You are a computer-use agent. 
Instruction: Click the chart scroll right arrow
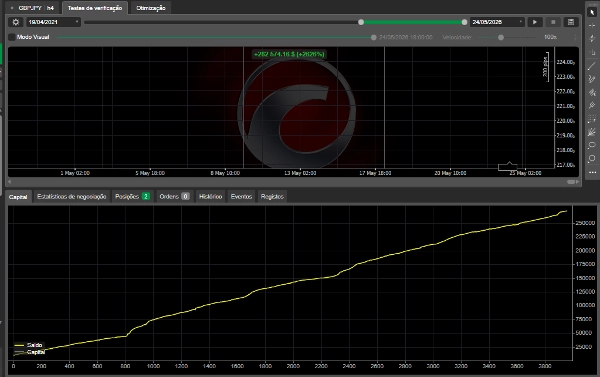578,182
